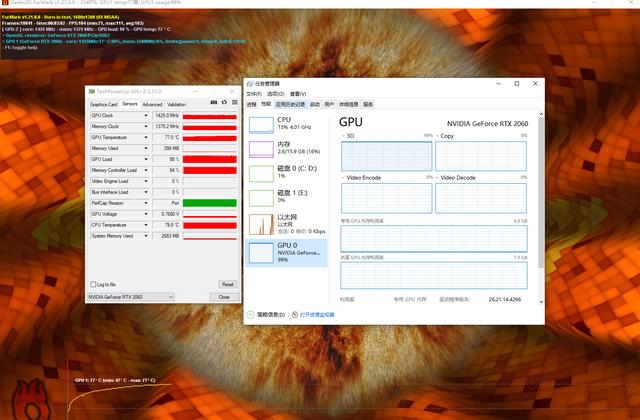Image resolution: width=640 pixels, height=420 pixels.
Task: Open the 文件(F) menu in Task Manager
Action: (254, 94)
